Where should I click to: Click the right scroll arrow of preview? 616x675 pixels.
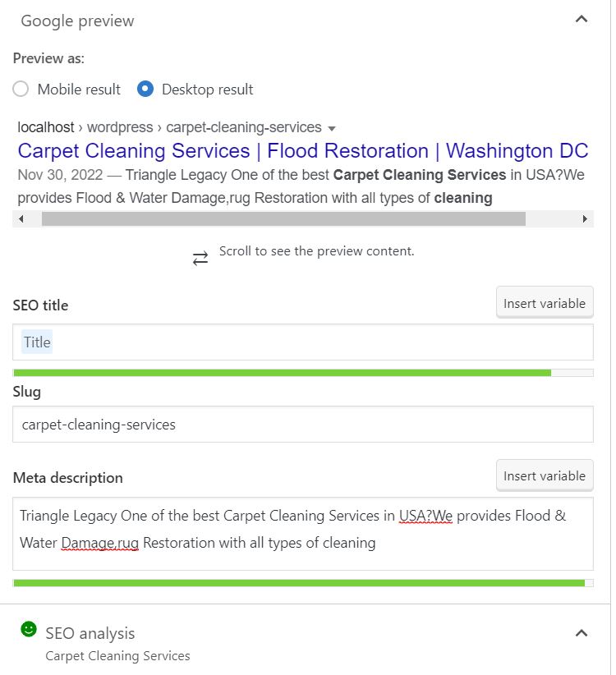(x=585, y=219)
